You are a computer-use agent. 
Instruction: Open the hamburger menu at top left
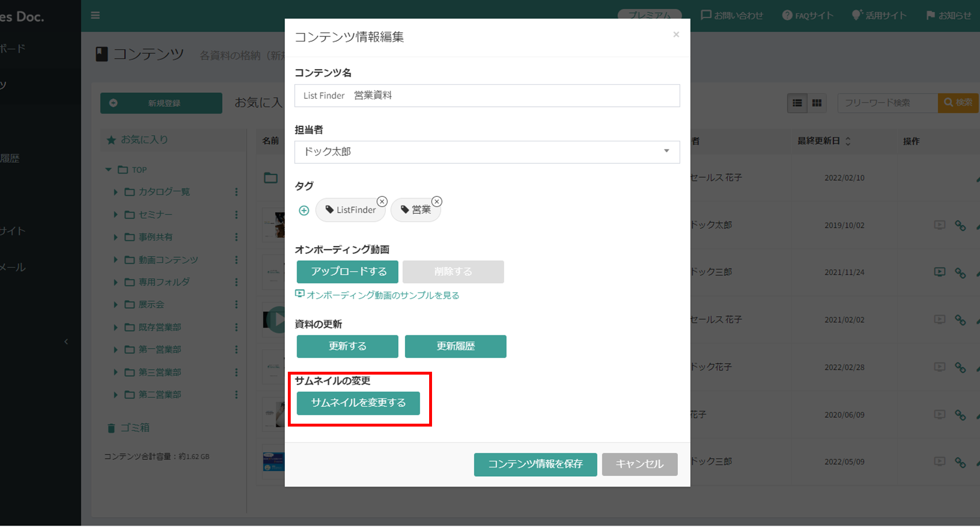point(95,15)
